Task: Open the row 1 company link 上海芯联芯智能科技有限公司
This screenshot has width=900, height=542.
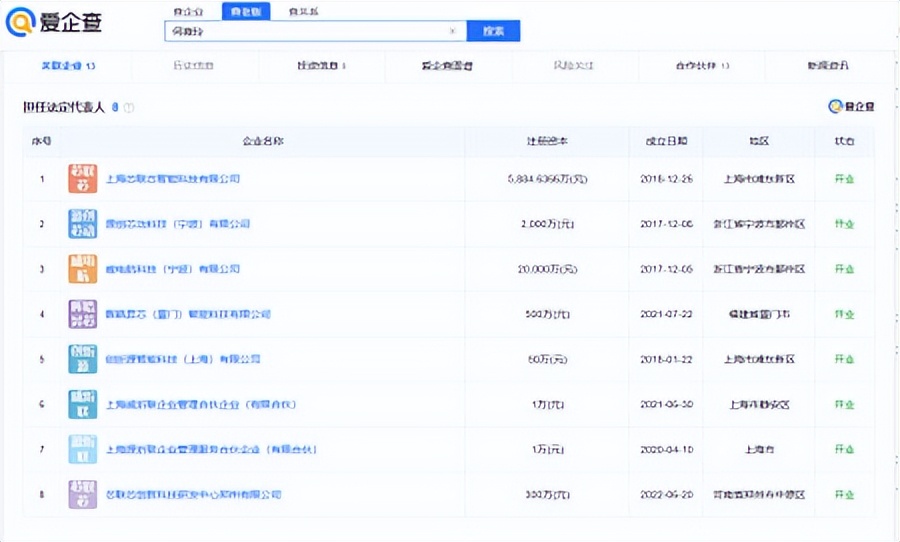Action: 173,179
